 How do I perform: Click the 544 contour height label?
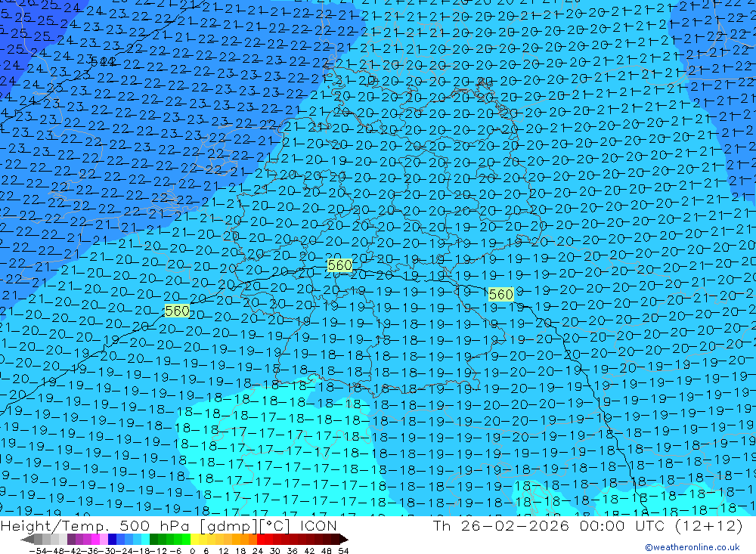pyautogui.click(x=103, y=62)
